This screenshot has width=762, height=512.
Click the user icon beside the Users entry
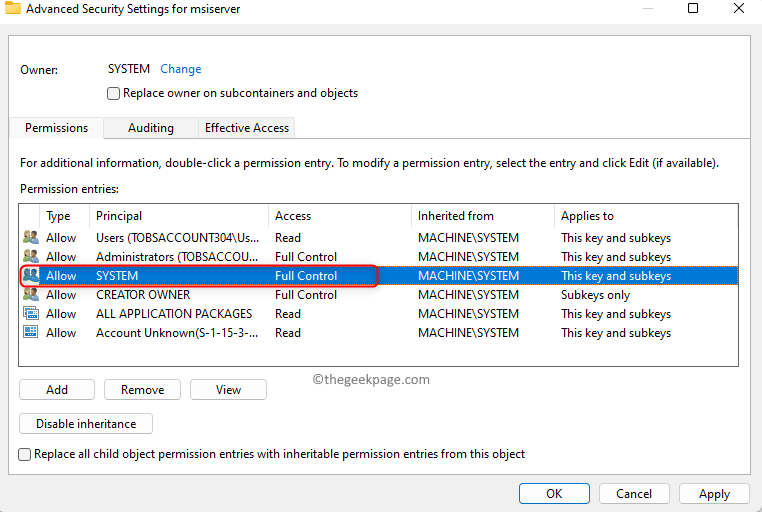[30, 238]
